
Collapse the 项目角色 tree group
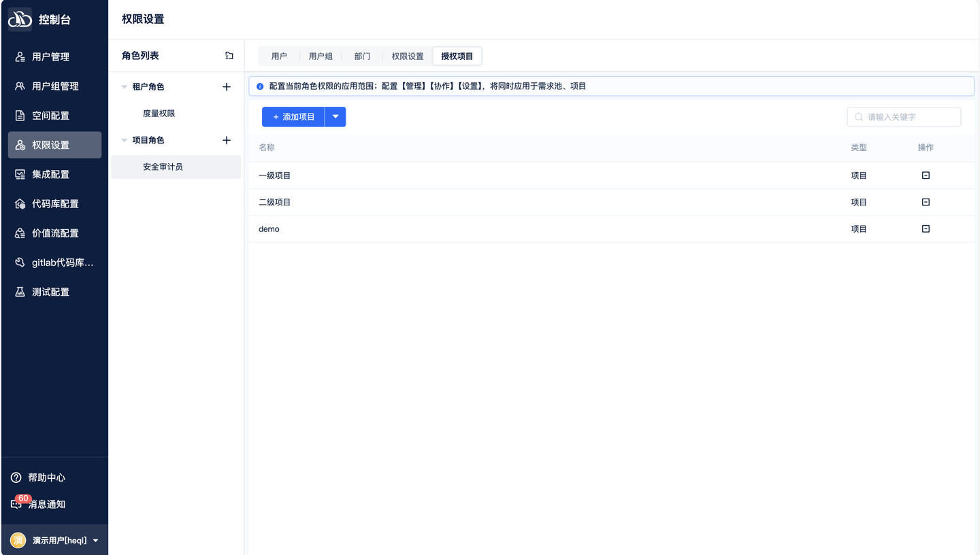[x=124, y=140]
